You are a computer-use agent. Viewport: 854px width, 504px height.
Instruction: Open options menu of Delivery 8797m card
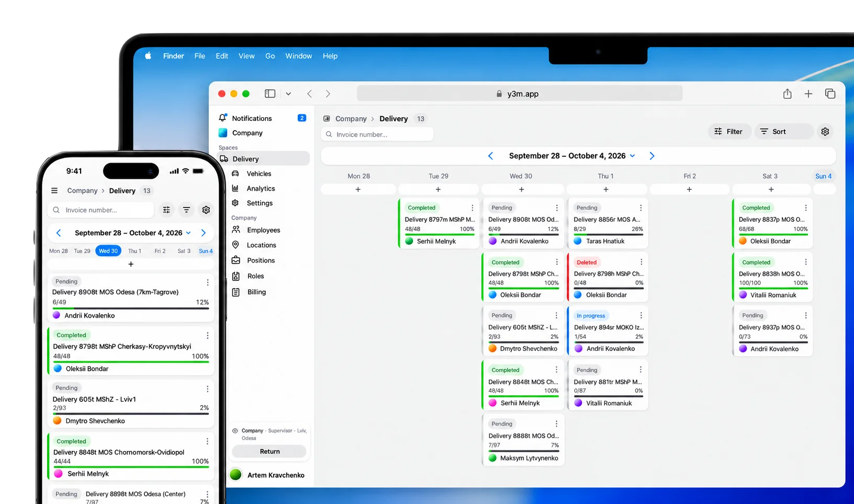pyautogui.click(x=472, y=208)
